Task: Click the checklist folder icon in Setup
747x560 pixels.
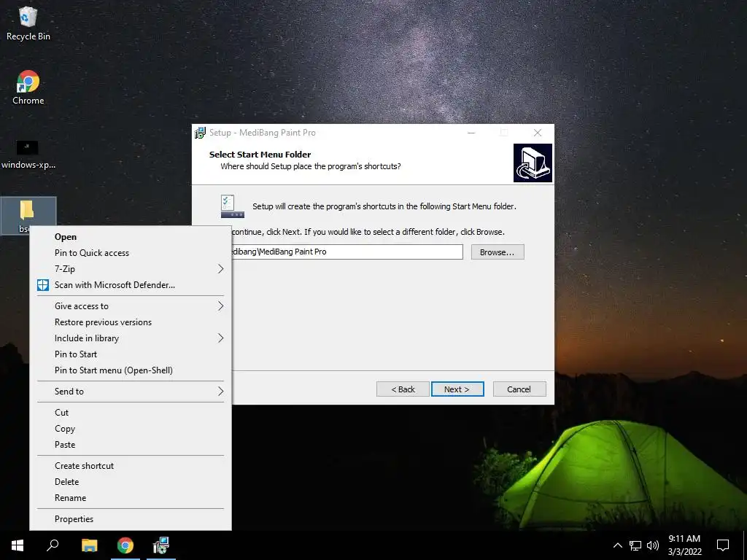Action: point(233,206)
